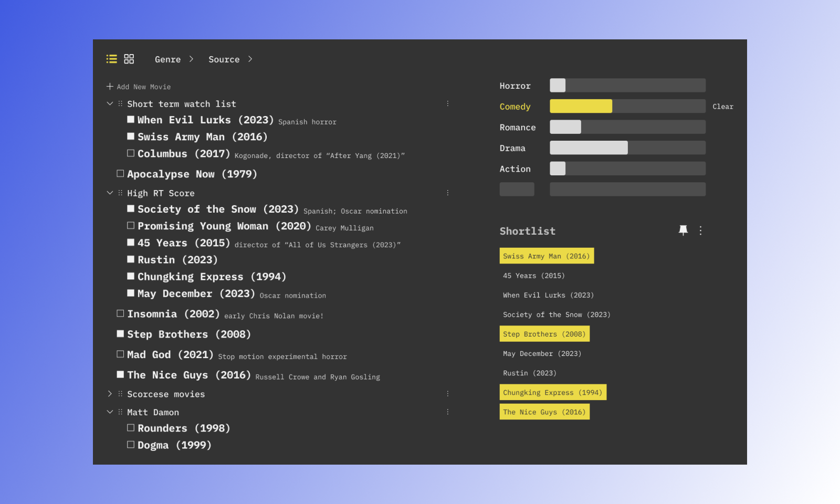Open options menu for Short term watch list
Viewport: 840px width, 504px height.
[448, 104]
